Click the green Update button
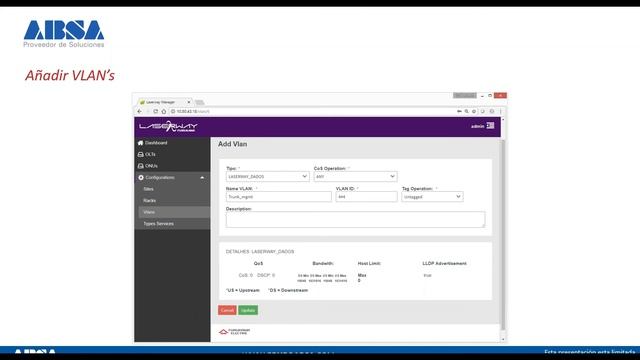This screenshot has width=640, height=360. pos(248,310)
